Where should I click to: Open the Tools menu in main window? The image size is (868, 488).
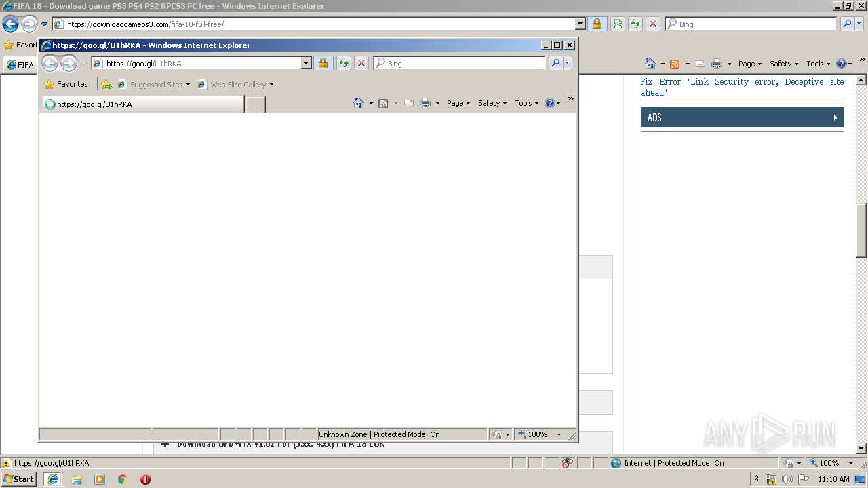pyautogui.click(x=818, y=64)
